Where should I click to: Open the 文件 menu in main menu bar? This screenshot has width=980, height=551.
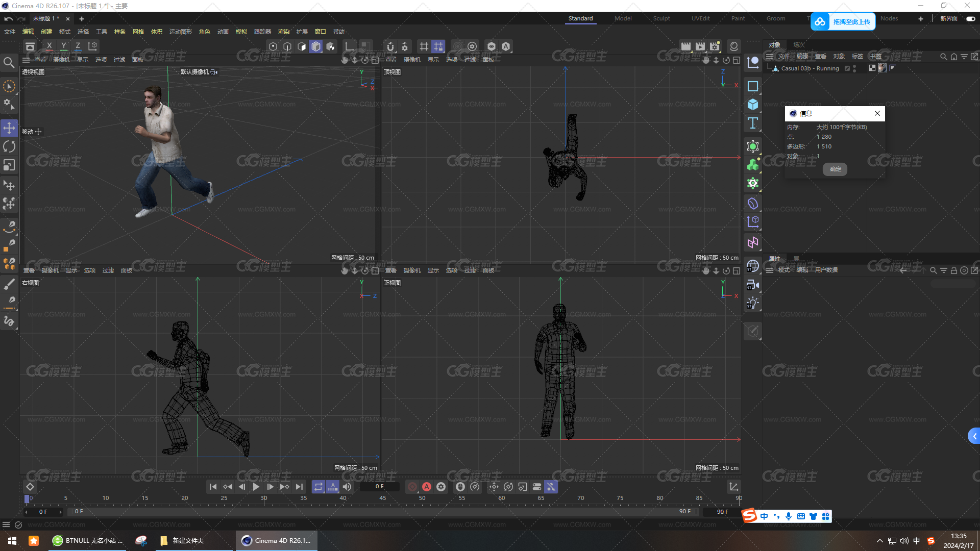(10, 32)
